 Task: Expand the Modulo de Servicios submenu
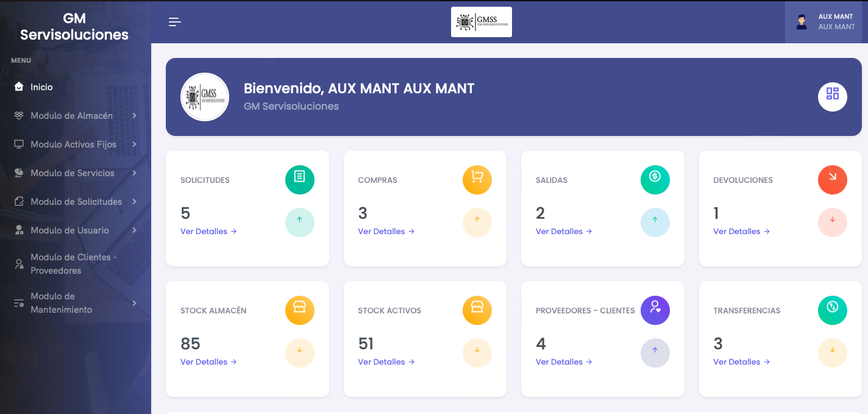click(73, 173)
